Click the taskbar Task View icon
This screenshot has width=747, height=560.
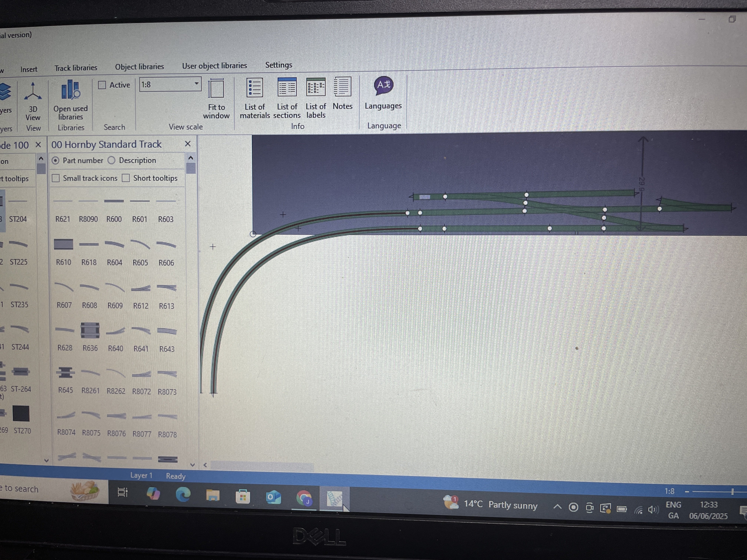[122, 492]
